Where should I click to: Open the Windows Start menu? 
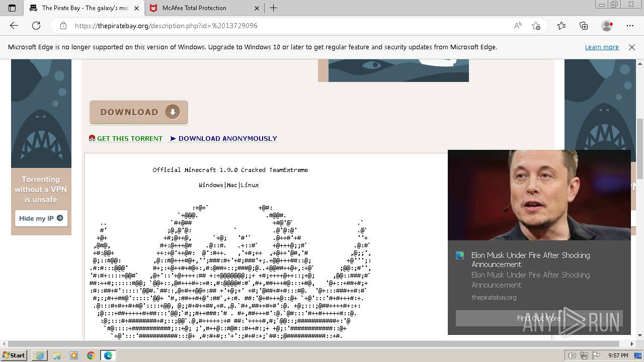click(14, 355)
